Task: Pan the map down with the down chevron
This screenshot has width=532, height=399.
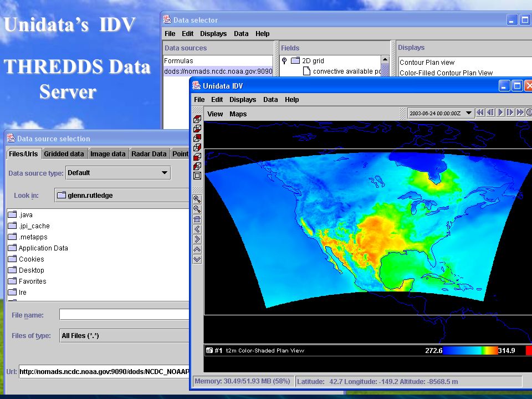Action: point(197,259)
